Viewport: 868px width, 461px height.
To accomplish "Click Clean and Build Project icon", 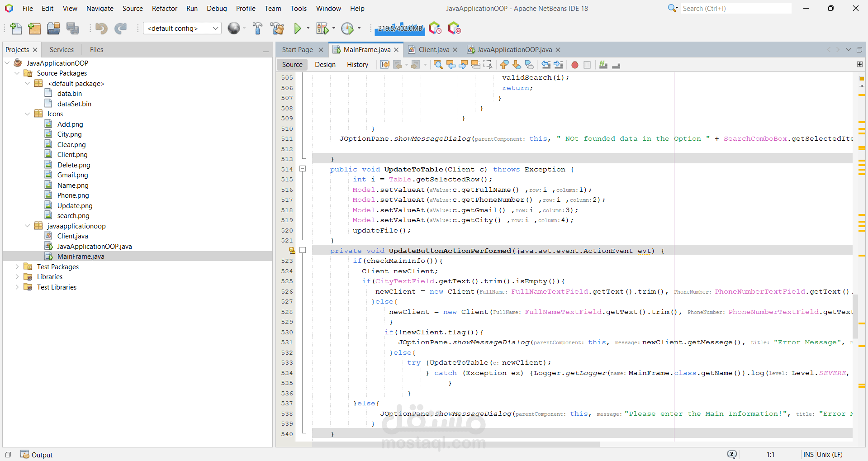I will 277,29.
